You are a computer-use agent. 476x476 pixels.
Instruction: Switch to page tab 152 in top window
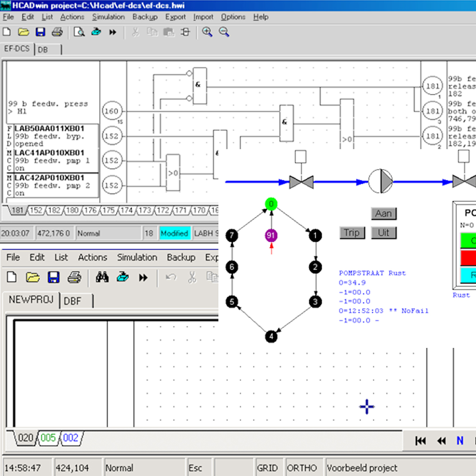click(36, 211)
